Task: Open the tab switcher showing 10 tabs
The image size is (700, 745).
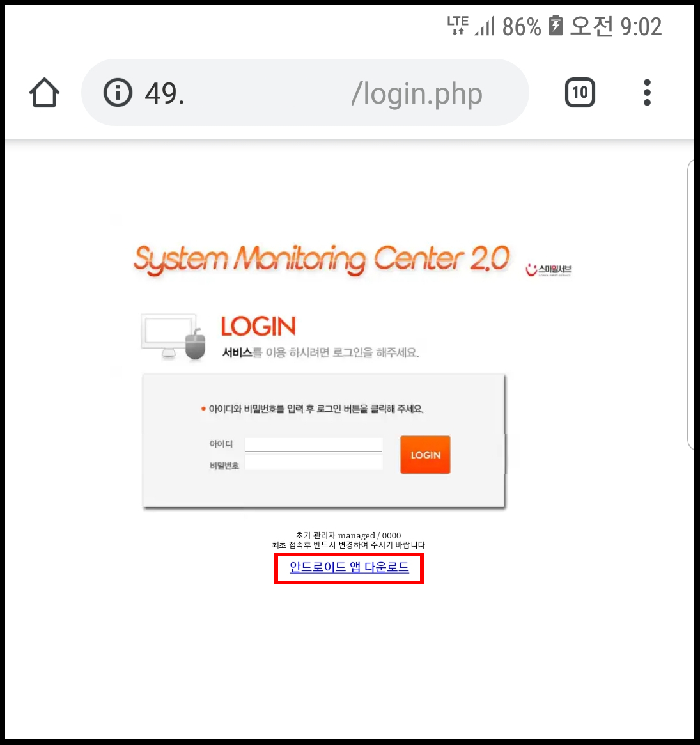Action: point(580,92)
